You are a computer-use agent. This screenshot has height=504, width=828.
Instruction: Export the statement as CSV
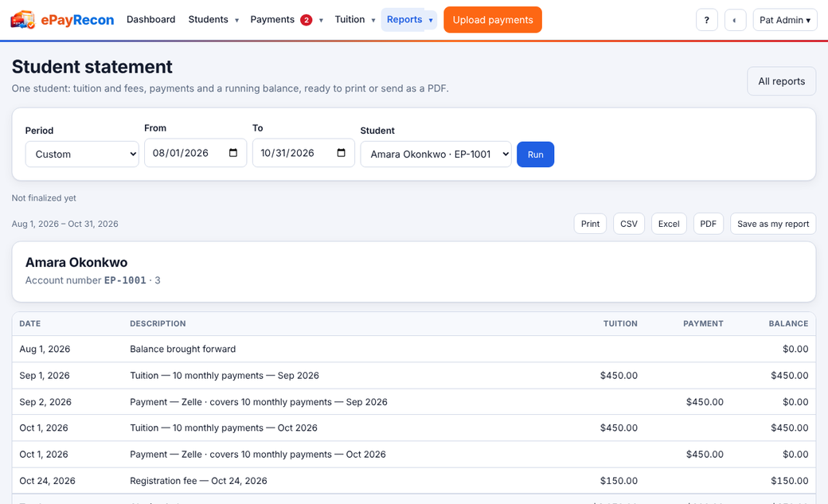(629, 224)
